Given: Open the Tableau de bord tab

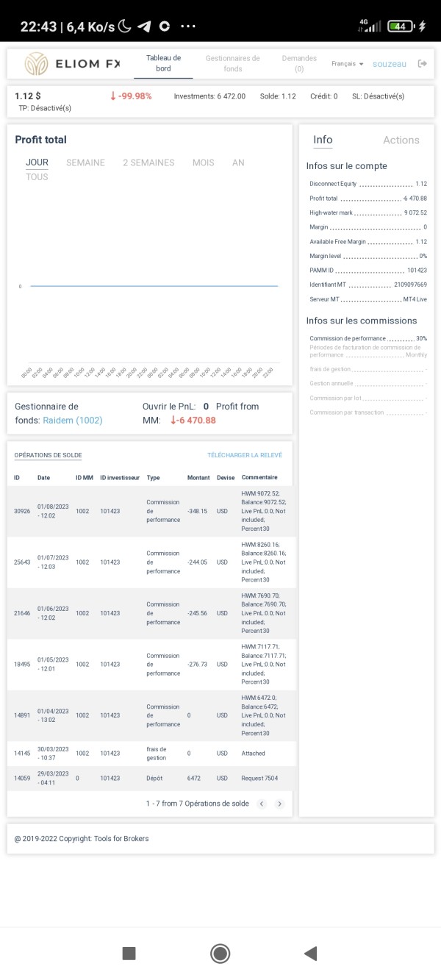Looking at the screenshot, I should (163, 63).
